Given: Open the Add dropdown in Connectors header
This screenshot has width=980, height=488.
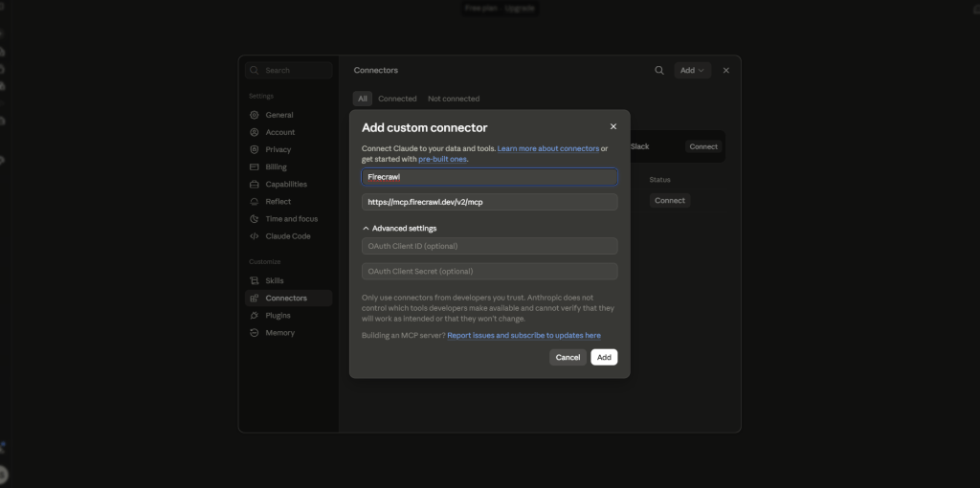Looking at the screenshot, I should point(692,71).
